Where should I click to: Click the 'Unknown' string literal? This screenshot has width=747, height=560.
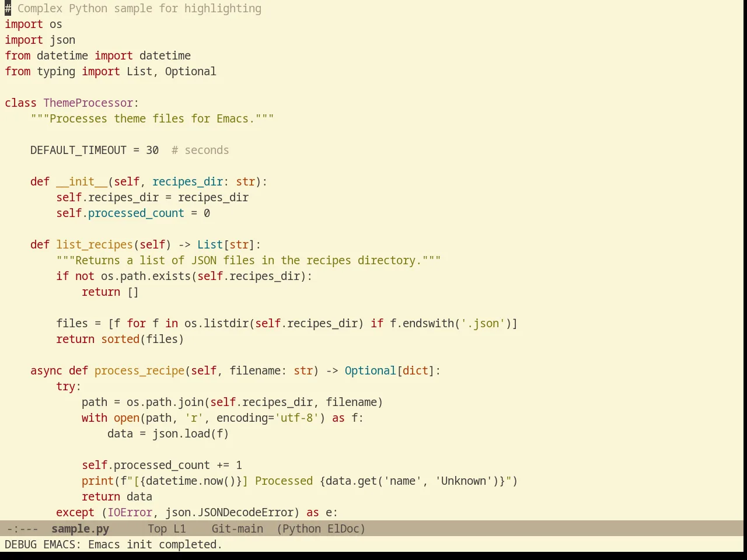tap(463, 481)
